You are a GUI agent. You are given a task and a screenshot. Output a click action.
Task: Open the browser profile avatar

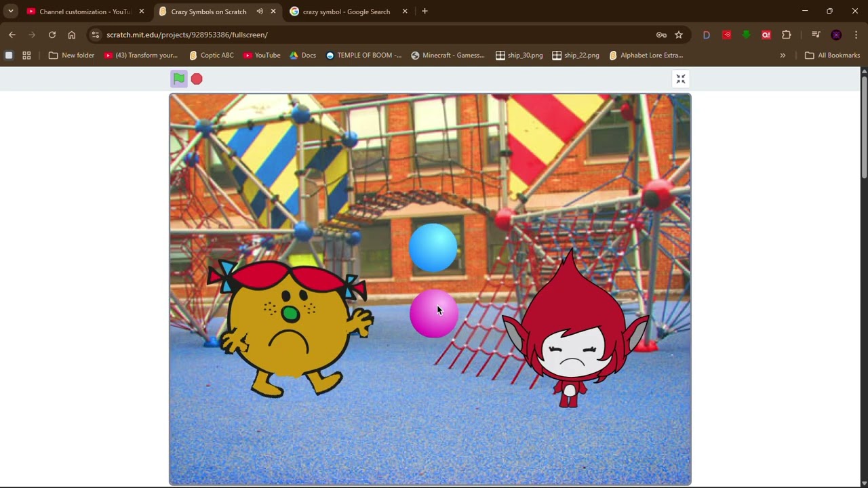pos(836,35)
